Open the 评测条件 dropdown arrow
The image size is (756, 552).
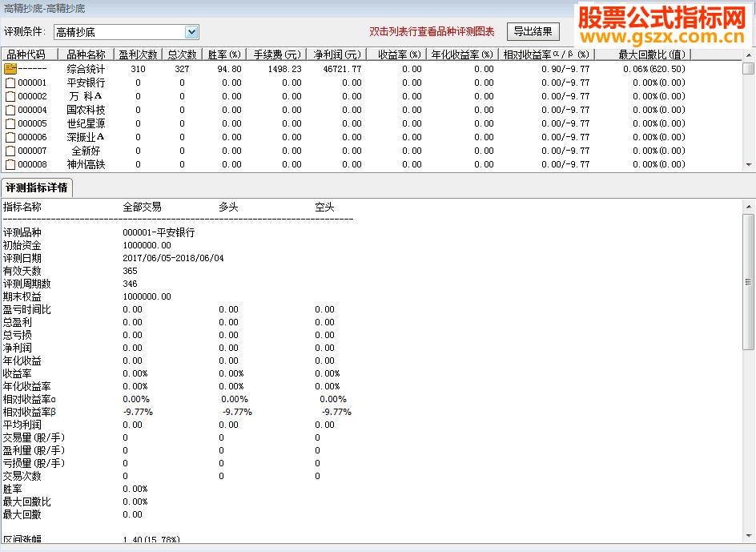pyautogui.click(x=191, y=32)
